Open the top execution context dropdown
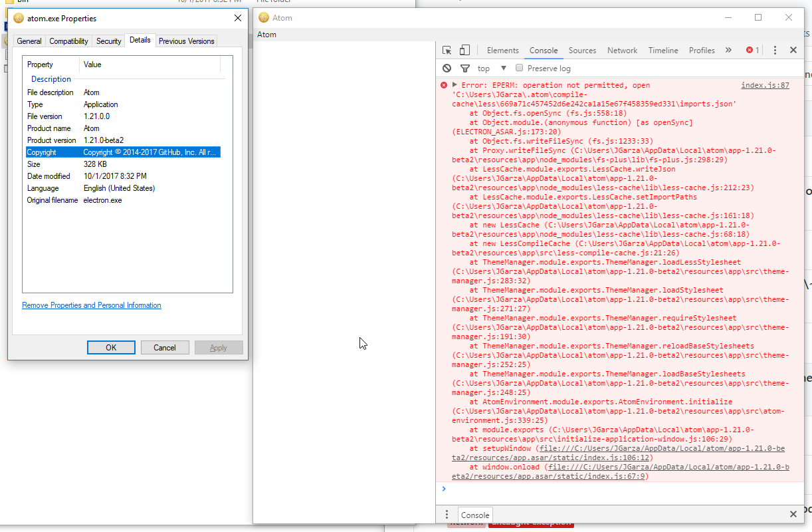This screenshot has height=532, width=812. tap(492, 68)
